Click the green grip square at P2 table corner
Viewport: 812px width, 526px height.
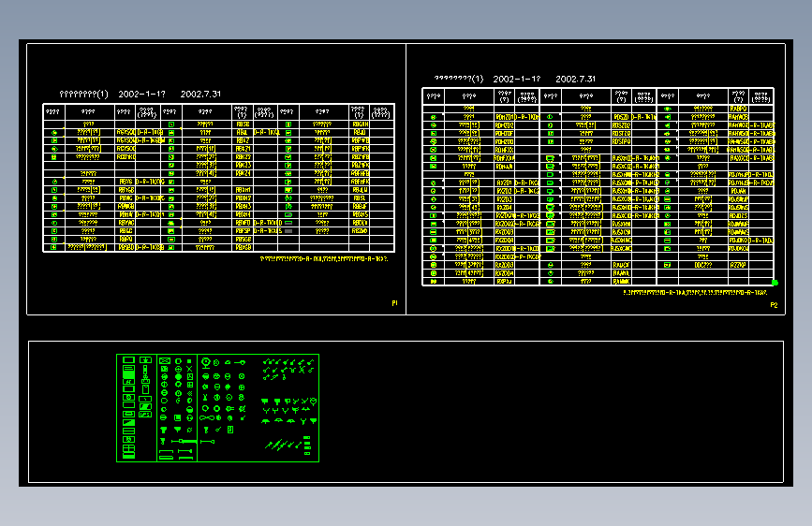tap(775, 282)
